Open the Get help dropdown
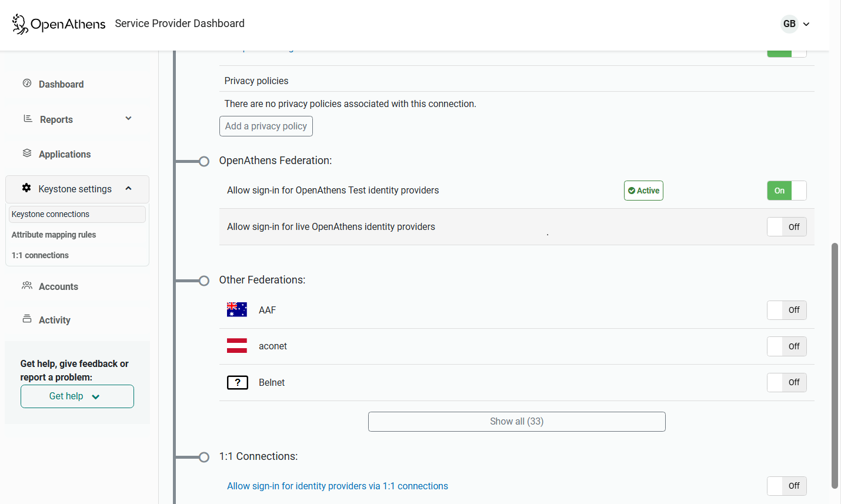841x504 pixels. pos(77,396)
